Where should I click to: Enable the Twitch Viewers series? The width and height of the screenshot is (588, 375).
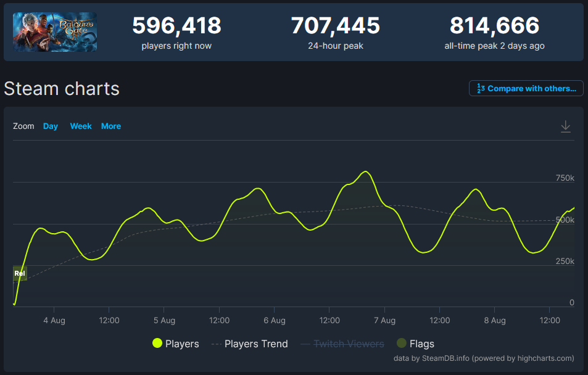point(342,344)
